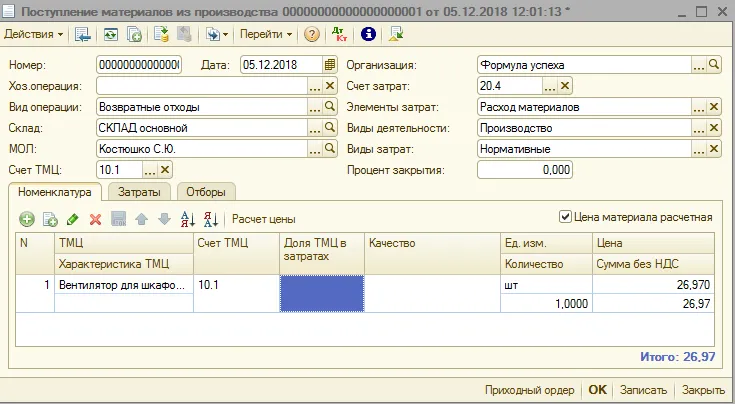735x404 pixels.
Task: Switch to the Отборы tab
Action: pyautogui.click(x=206, y=192)
